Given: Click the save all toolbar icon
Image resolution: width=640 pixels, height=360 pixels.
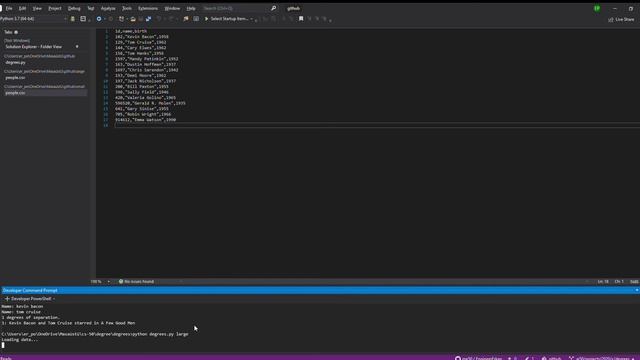Looking at the screenshot, I should tap(149, 19).
